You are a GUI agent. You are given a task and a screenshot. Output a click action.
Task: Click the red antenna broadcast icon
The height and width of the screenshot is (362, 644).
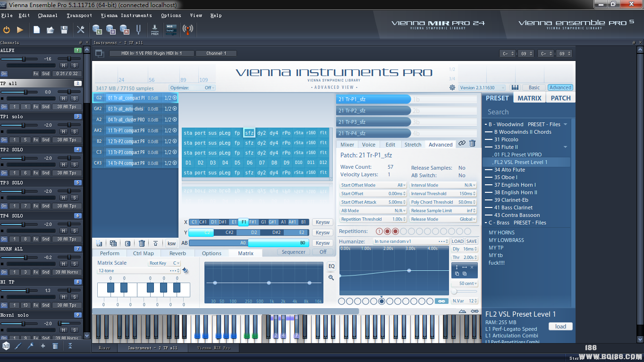coord(188,30)
